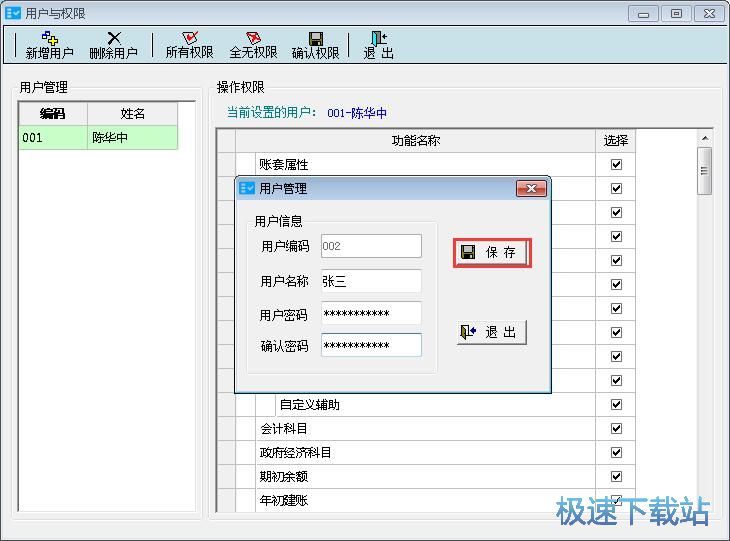Select the 会计科目 function row

[x=426, y=428]
